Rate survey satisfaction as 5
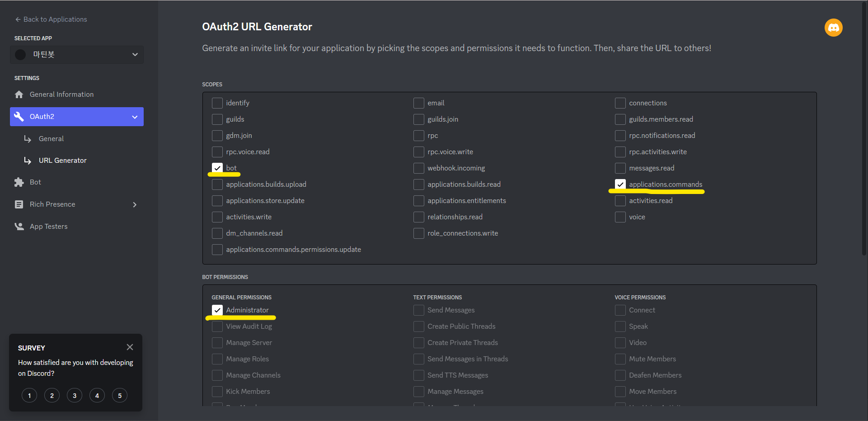This screenshot has width=868, height=421. pyautogui.click(x=120, y=396)
